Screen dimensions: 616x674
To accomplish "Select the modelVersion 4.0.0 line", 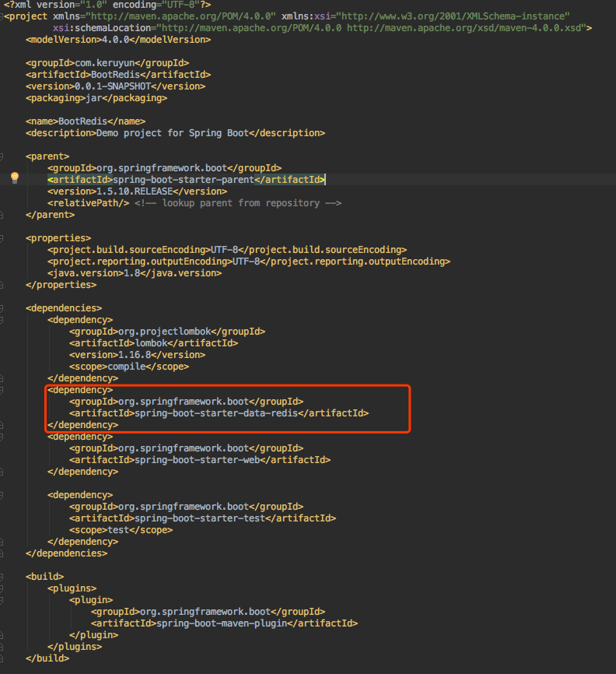I will [118, 40].
